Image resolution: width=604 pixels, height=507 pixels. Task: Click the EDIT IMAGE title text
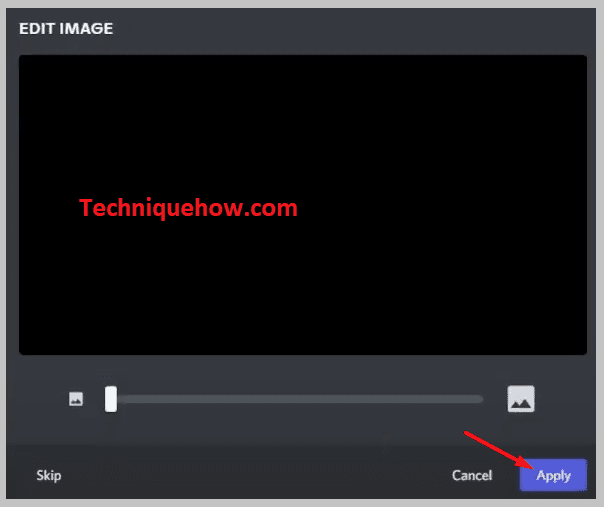point(66,29)
